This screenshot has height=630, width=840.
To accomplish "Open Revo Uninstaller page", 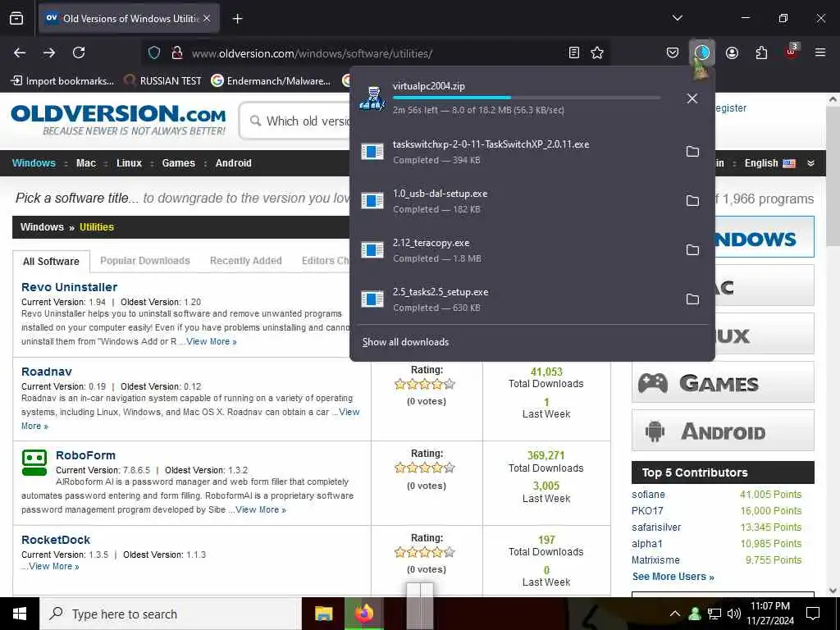I will pyautogui.click(x=69, y=287).
